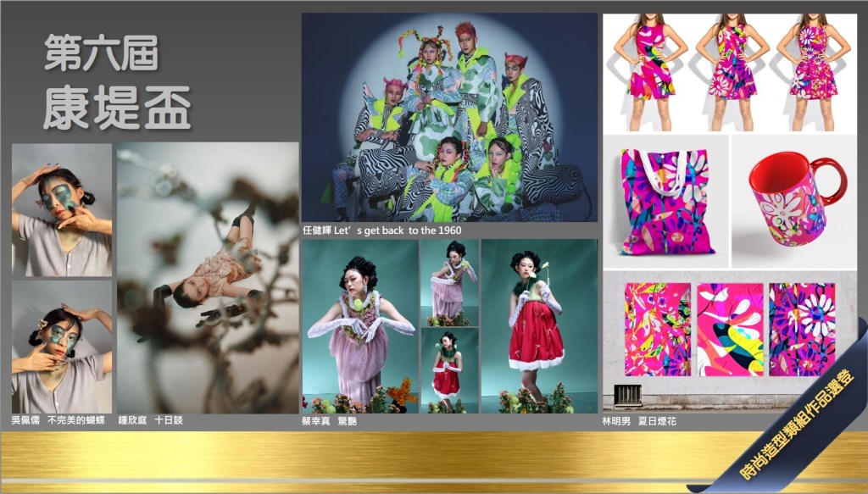The image size is (868, 494).
Task: Select the lower face-paint portrait of 吳佩儒
Action: [62, 347]
